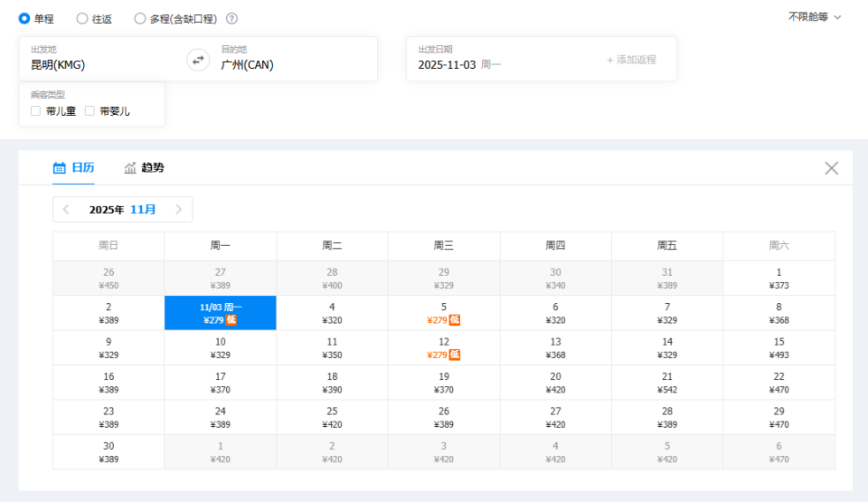Choose November 18 priced ¥390
Screen dimensions: 868x502
tap(332, 383)
